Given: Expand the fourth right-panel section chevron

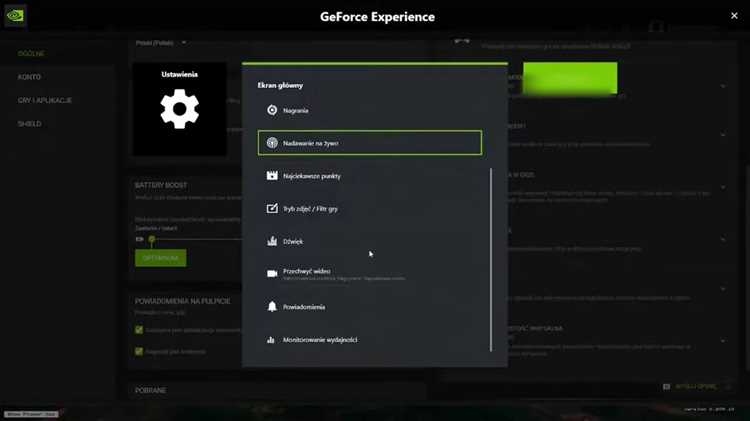Looking at the screenshot, I should tap(723, 239).
